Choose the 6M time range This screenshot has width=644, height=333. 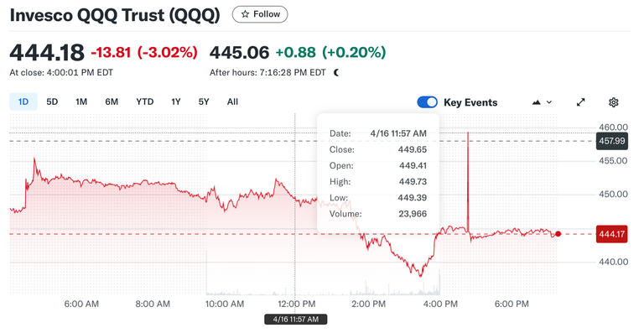pos(112,101)
